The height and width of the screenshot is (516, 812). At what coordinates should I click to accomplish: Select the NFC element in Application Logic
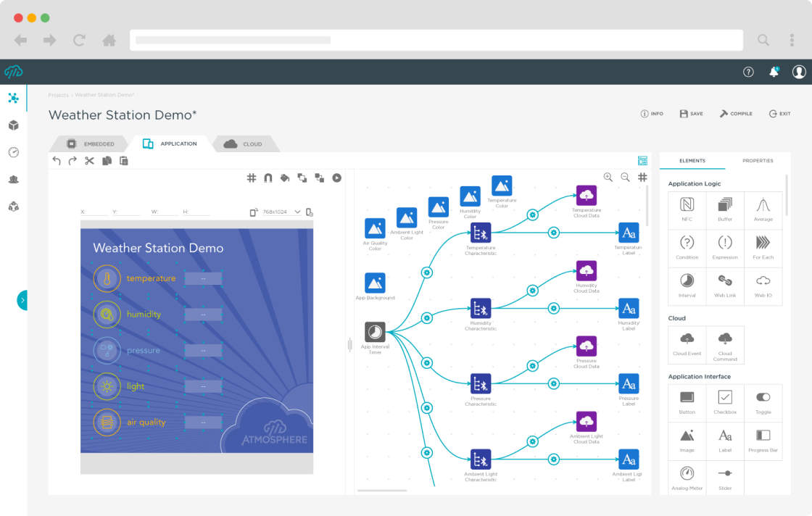tap(687, 209)
